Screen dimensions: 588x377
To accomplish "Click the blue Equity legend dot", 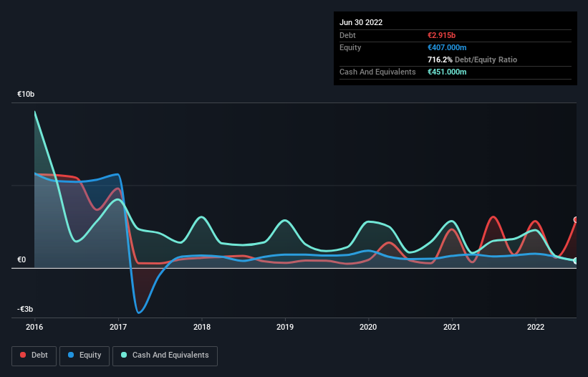I will (x=71, y=355).
